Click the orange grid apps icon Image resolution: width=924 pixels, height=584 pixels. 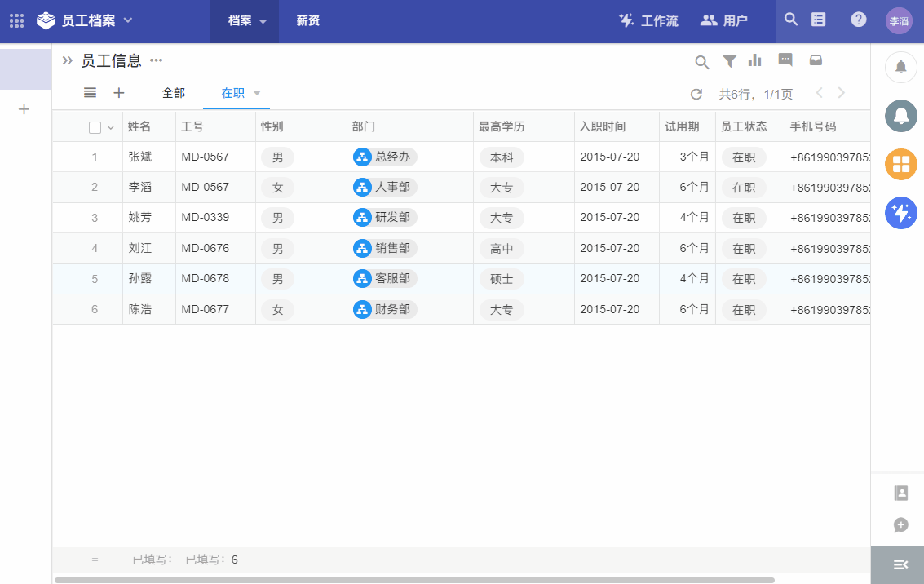click(901, 164)
